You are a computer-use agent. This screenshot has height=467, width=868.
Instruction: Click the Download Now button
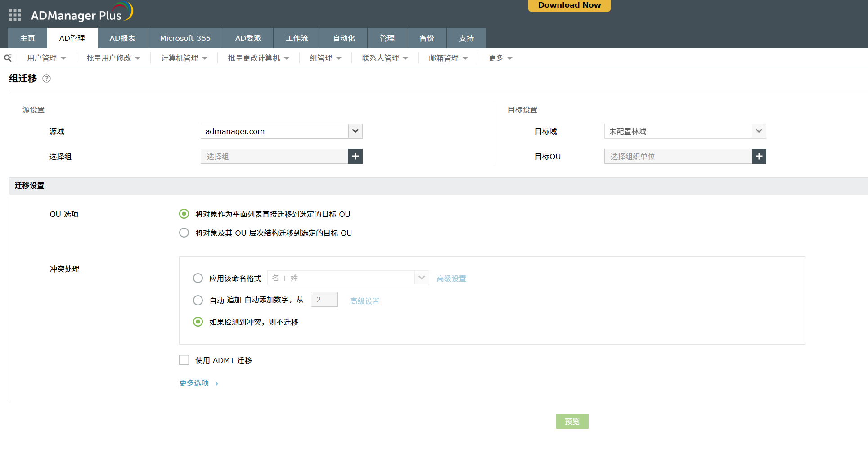tap(569, 5)
